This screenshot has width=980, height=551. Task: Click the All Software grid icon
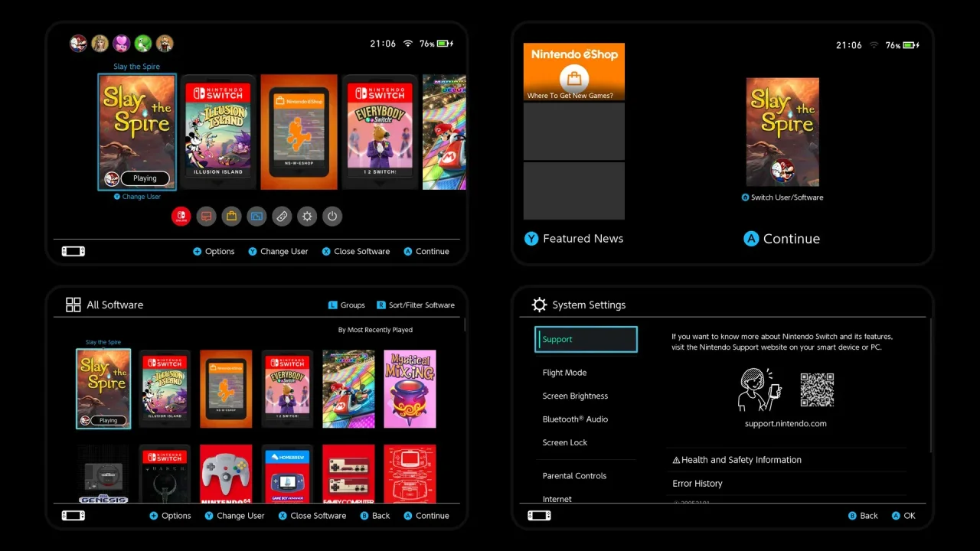click(73, 305)
